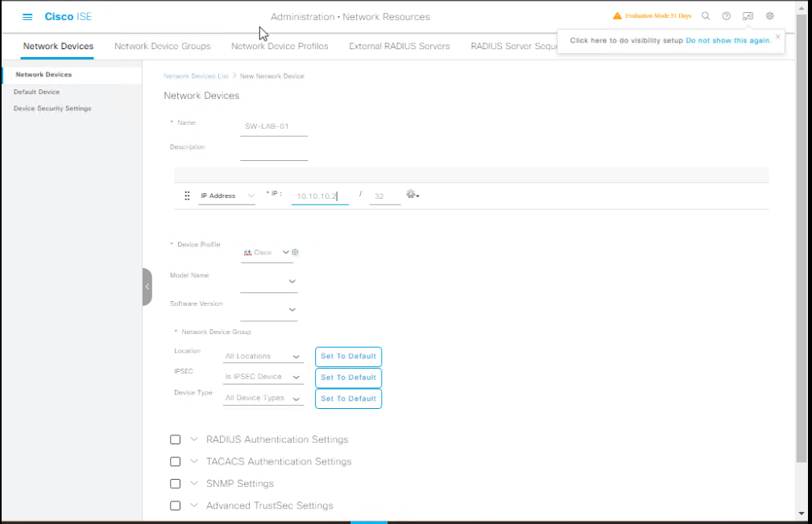Enable TACACS Authentication Settings checkbox
Screen dimensions: 812x524
tap(175, 461)
